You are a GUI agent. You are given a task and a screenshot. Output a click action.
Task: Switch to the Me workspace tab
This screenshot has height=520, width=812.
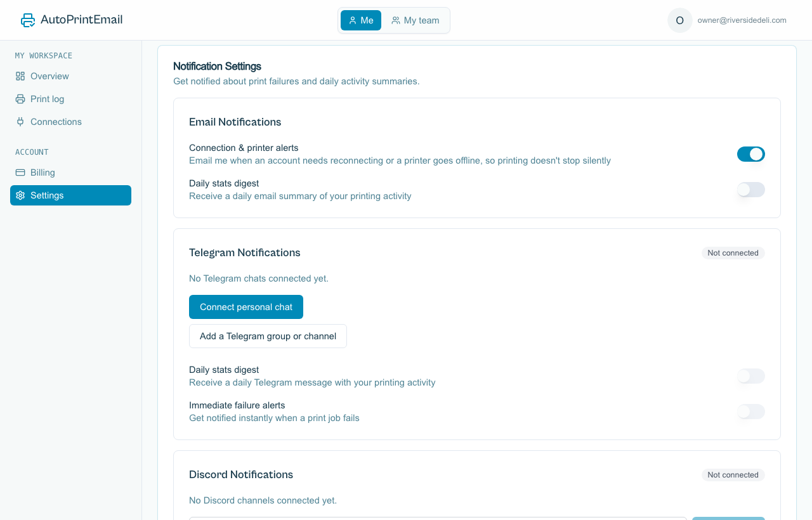[x=361, y=20]
